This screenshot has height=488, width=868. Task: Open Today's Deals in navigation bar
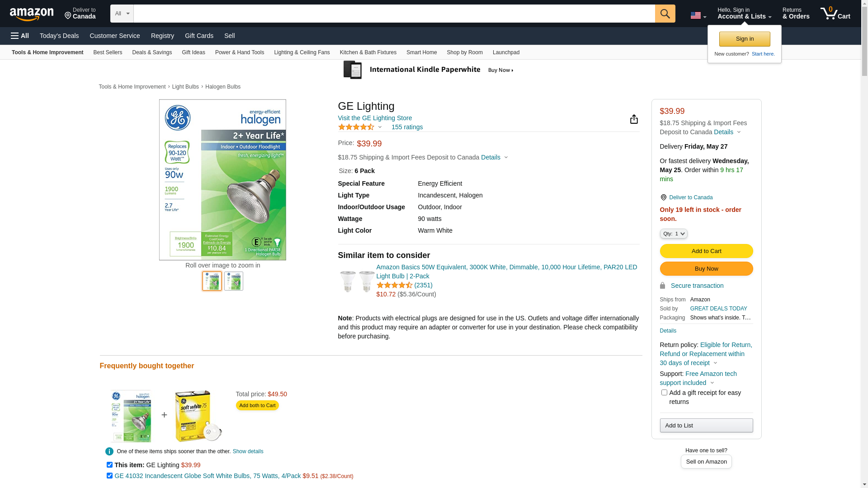pos(59,36)
